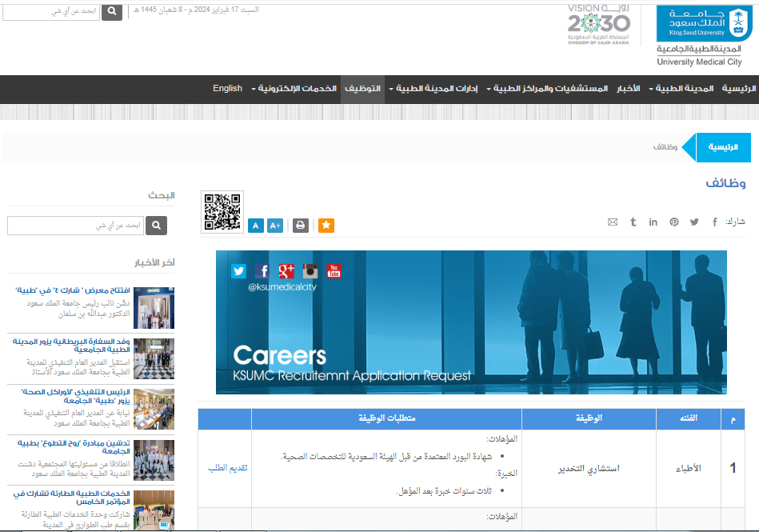The height and width of the screenshot is (532, 759).
Task: Switch site language to English
Action: pos(227,89)
